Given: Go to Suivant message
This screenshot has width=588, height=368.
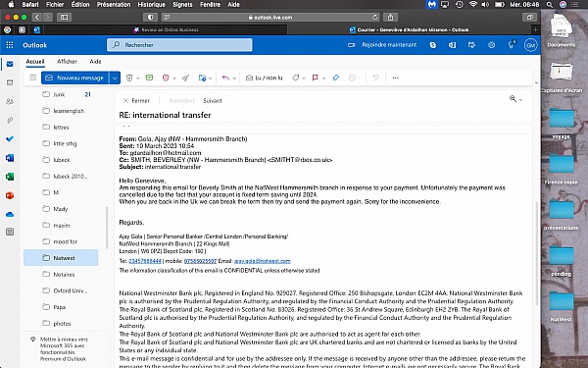Looking at the screenshot, I should point(213,101).
